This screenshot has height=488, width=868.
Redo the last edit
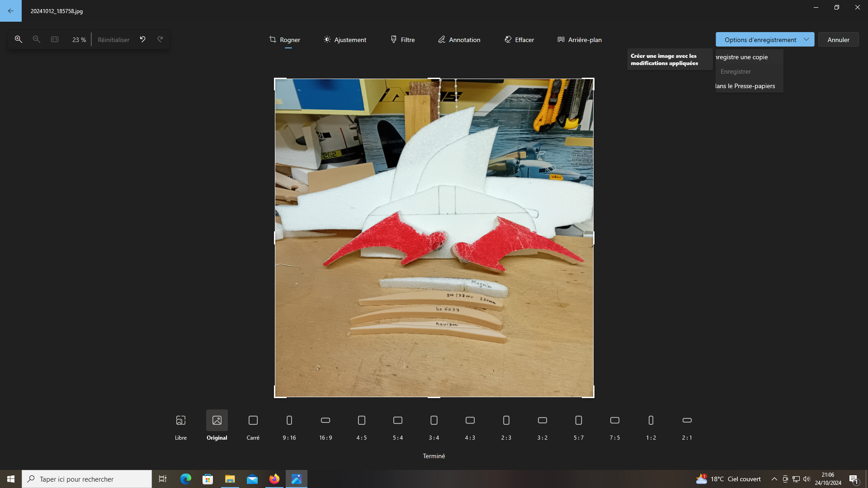(x=160, y=39)
